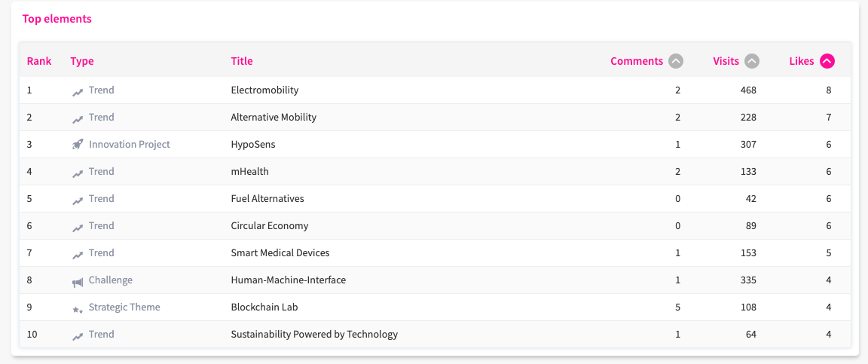Open the Blockchain Lab entry
The height and width of the screenshot is (364, 868).
(x=259, y=307)
